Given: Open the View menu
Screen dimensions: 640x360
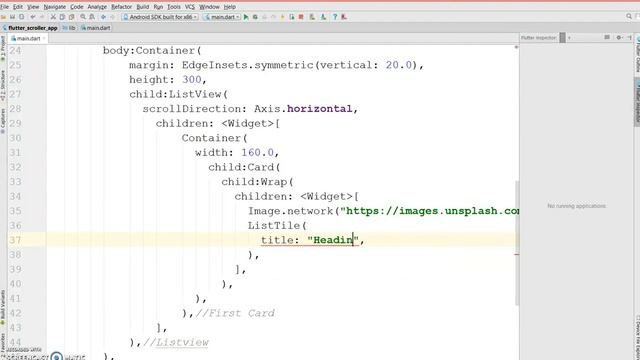Looking at the screenshot, I should (x=33, y=7).
